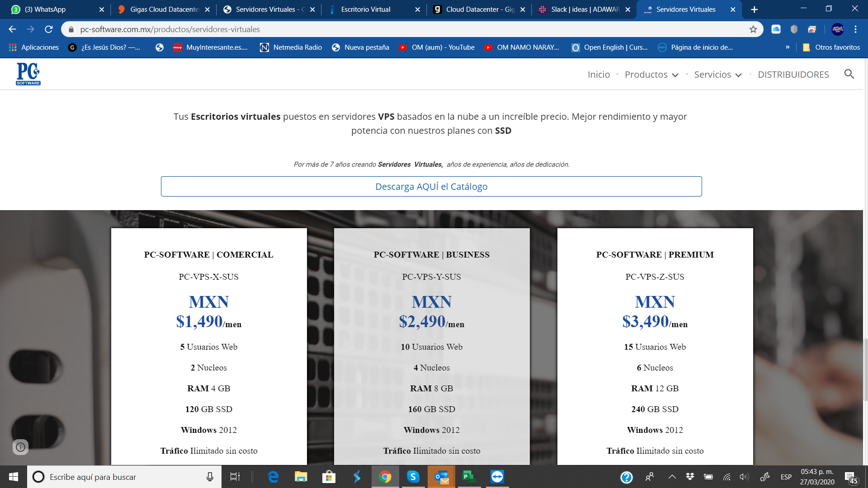Open the new tab plus button
868x488 pixels.
click(754, 9)
